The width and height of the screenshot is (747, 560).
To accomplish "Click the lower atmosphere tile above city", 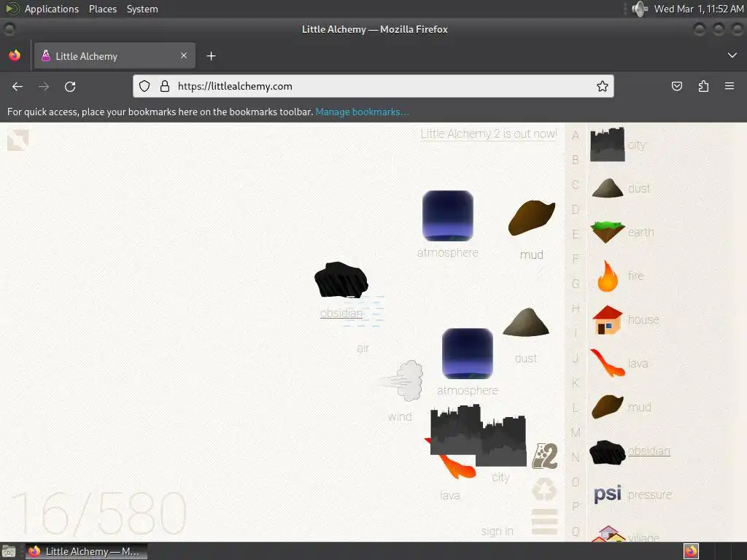I will pyautogui.click(x=468, y=354).
